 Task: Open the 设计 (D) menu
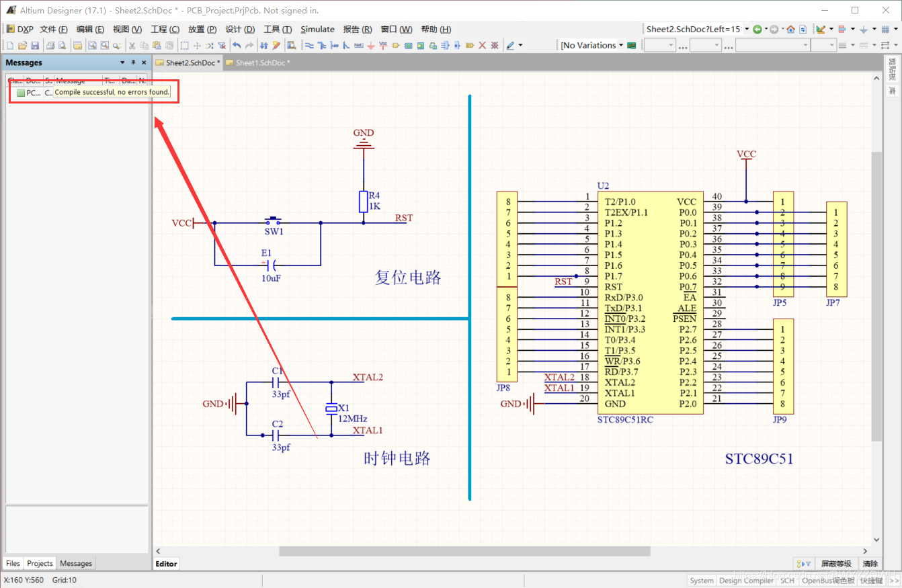click(x=240, y=29)
